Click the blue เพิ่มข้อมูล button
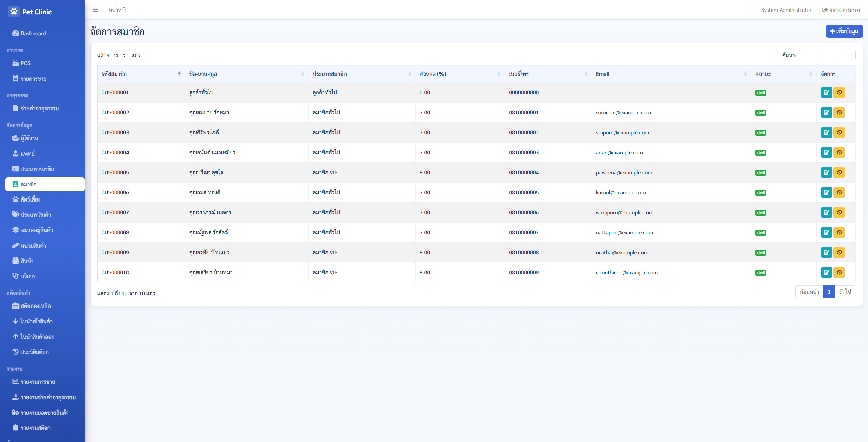This screenshot has height=442, width=868. [x=844, y=31]
